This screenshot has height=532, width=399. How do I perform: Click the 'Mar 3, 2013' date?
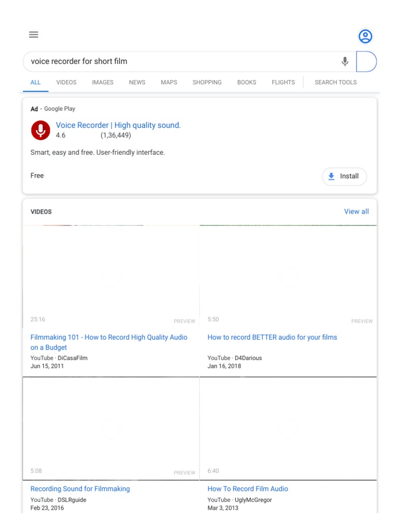[x=223, y=508]
